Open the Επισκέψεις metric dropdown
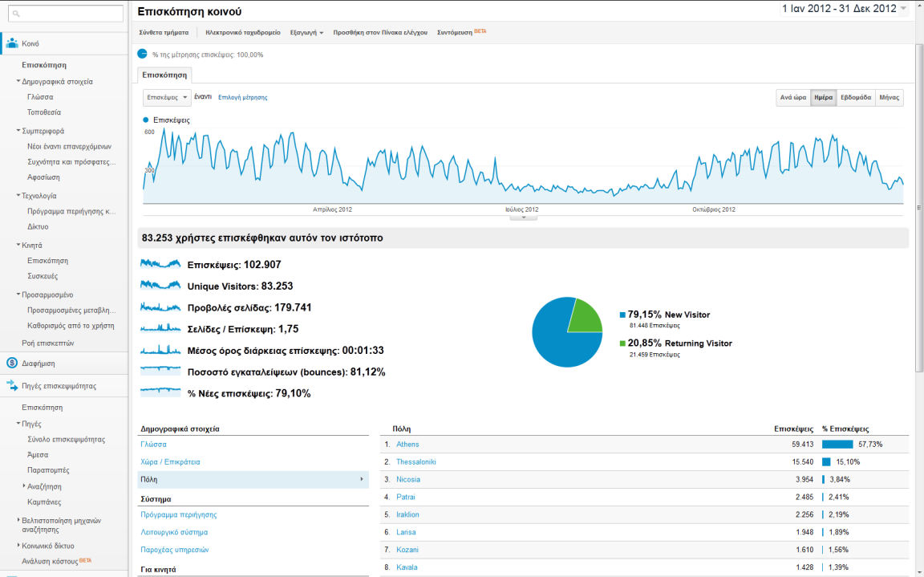 pyautogui.click(x=167, y=97)
